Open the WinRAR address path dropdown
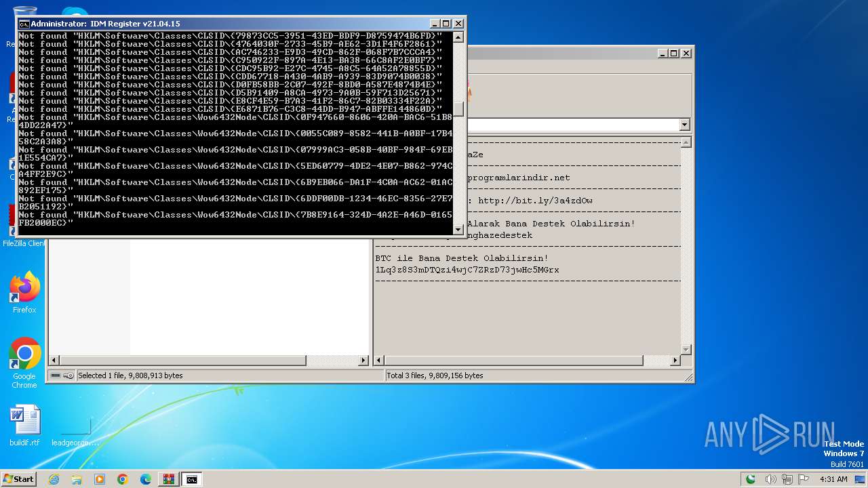This screenshot has width=868, height=488. (x=684, y=125)
